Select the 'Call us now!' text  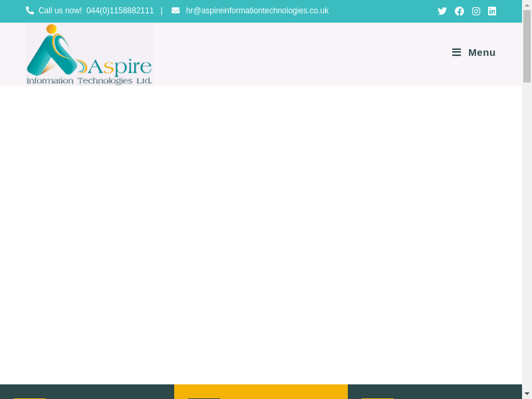tap(60, 11)
